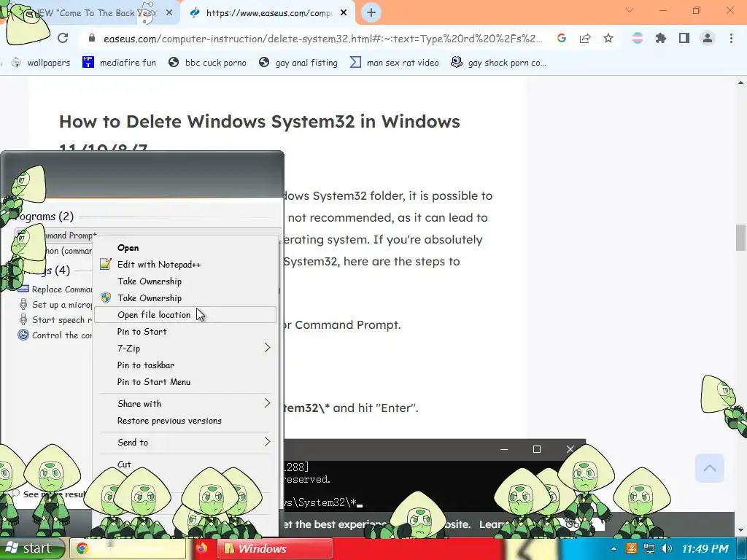This screenshot has width=747, height=560.
Task: Click scrollbar down arrow
Action: click(x=741, y=530)
